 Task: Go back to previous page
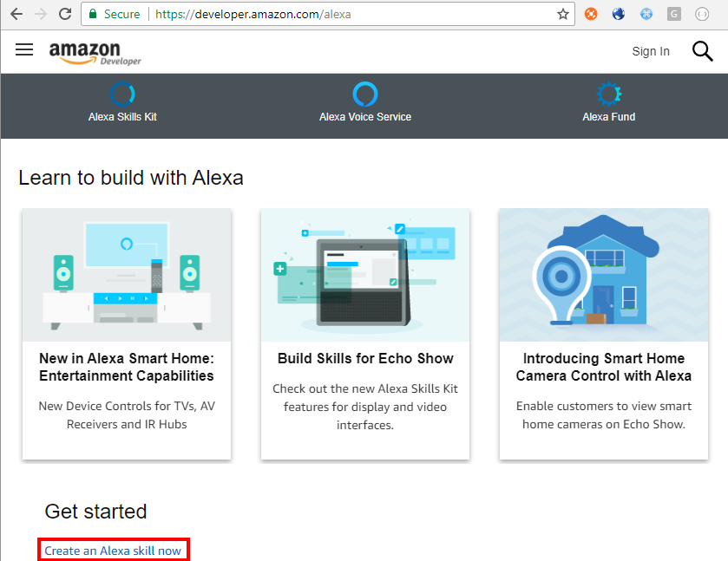(16, 15)
